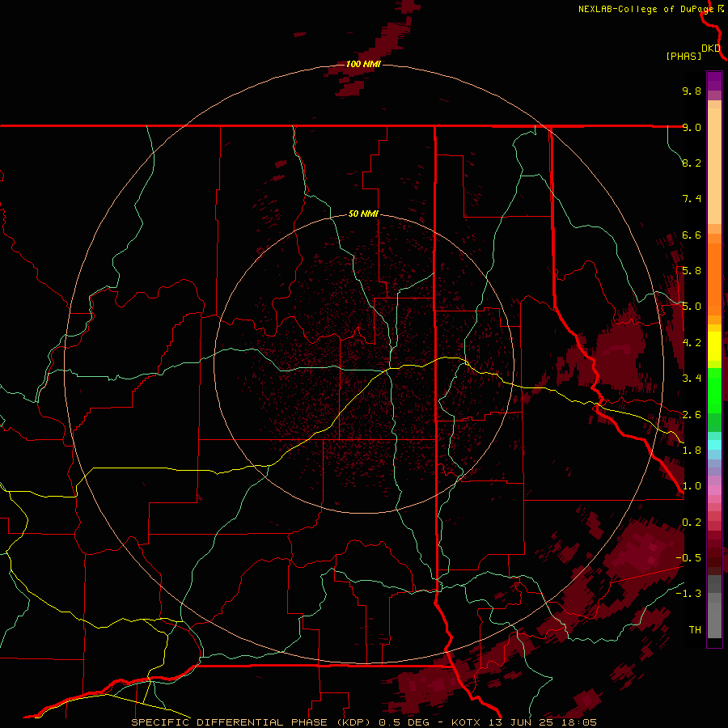The height and width of the screenshot is (728, 728).
Task: Select the 9.8 value on the color scale
Action: 692,91
